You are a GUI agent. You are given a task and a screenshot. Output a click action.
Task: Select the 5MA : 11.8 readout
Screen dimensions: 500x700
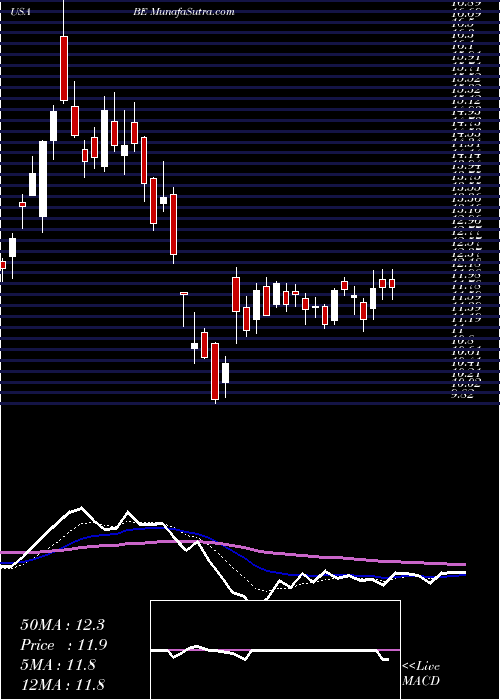coord(58,665)
